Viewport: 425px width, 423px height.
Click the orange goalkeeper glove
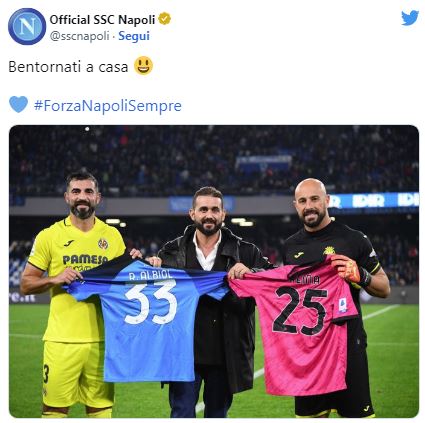tap(346, 269)
